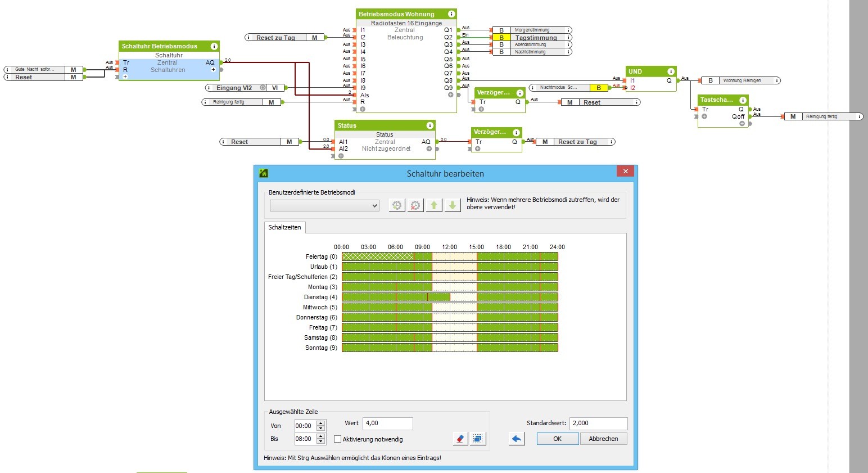868x473 pixels.
Task: Click the Wert input field
Action: coord(387,424)
